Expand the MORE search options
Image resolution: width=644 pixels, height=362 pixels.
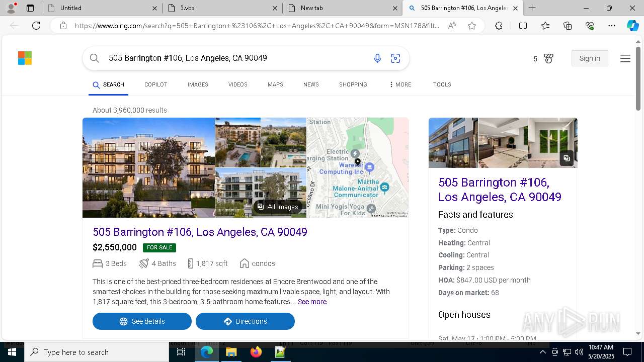[400, 84]
